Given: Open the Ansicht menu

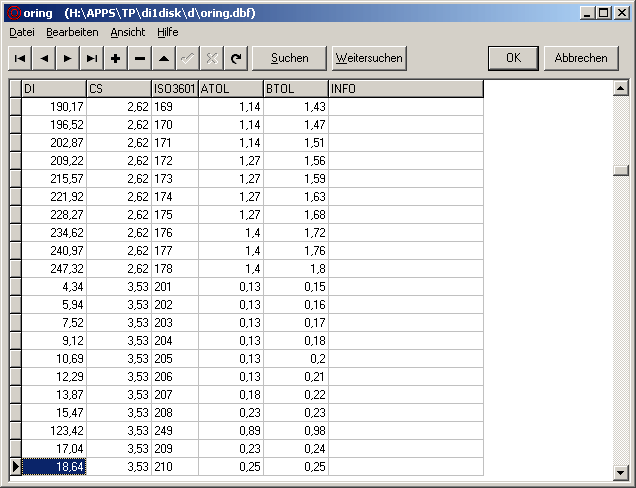Looking at the screenshot, I should click(127, 32).
